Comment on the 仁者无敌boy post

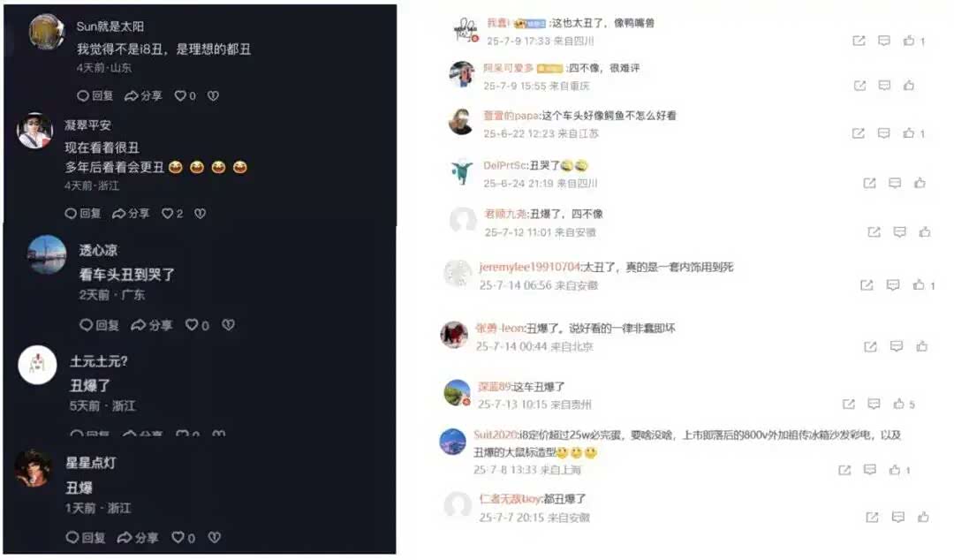[x=898, y=517]
